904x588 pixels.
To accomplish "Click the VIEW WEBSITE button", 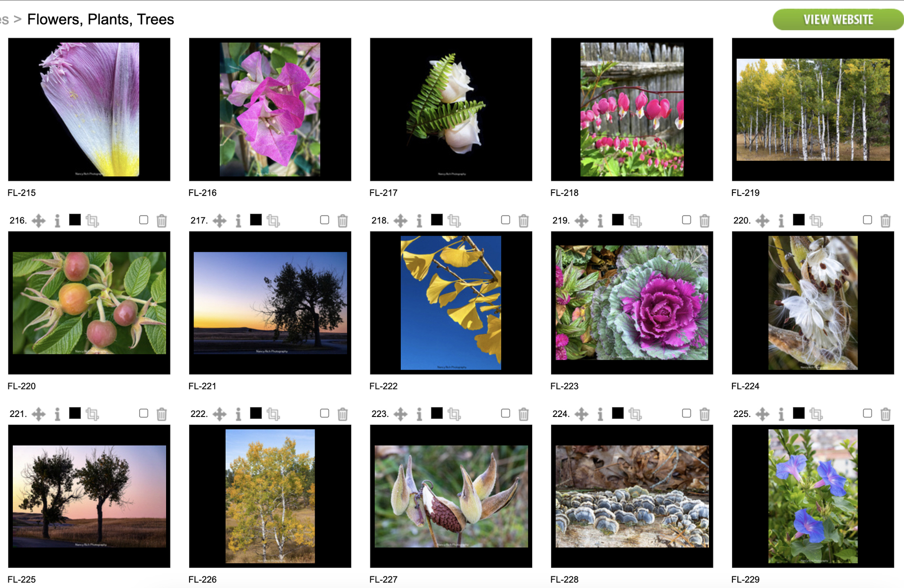I will [x=838, y=20].
